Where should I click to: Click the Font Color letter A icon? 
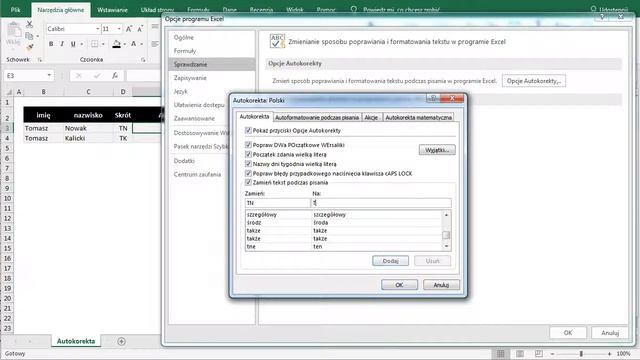133,44
